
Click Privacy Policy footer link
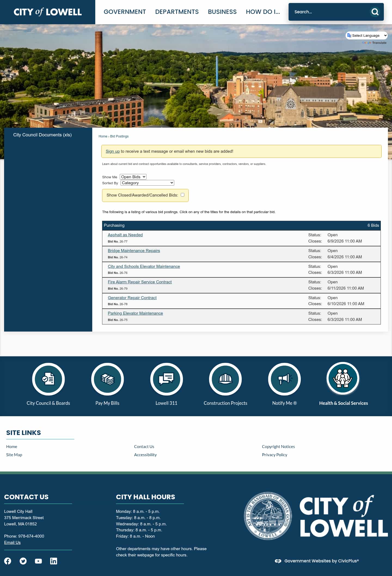point(274,455)
